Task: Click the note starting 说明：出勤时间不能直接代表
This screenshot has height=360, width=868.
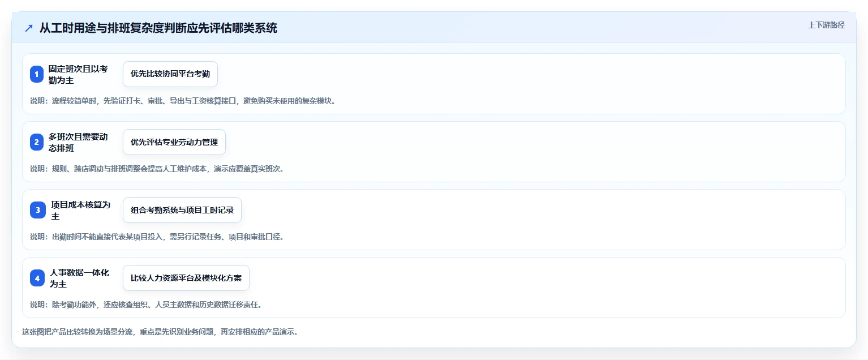Action: tap(157, 237)
